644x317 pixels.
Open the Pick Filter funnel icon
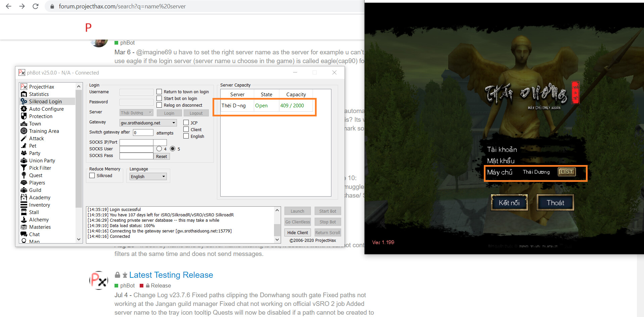click(24, 168)
